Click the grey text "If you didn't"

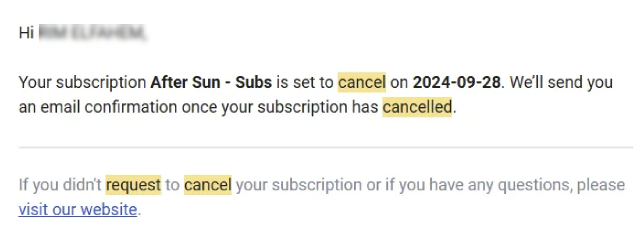point(60,185)
